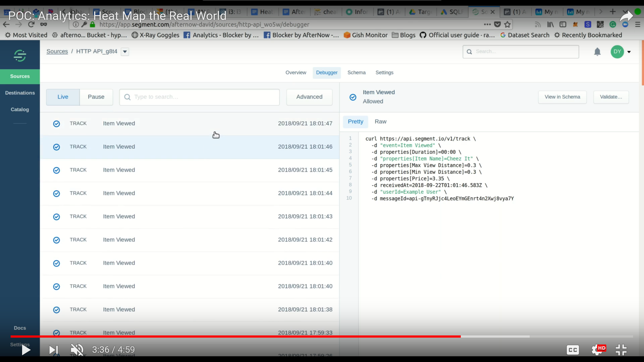Click the share arrow icon
This screenshot has height=362, width=644.
(626, 16)
